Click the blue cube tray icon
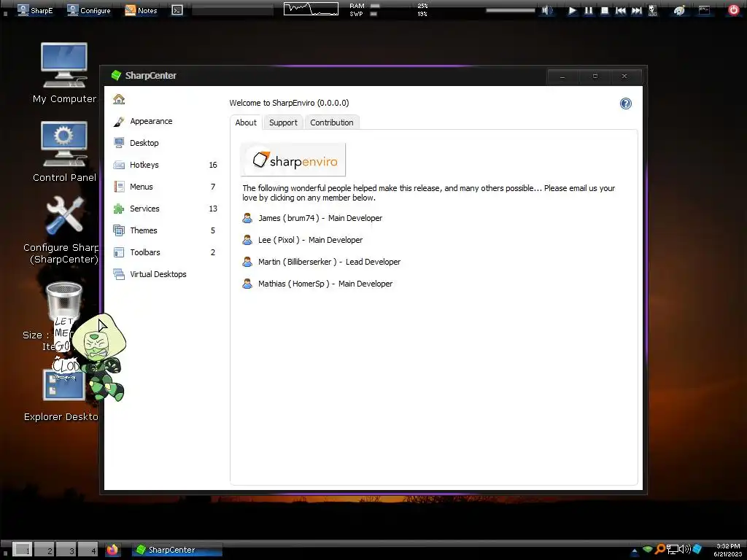The image size is (747, 560). click(697, 550)
